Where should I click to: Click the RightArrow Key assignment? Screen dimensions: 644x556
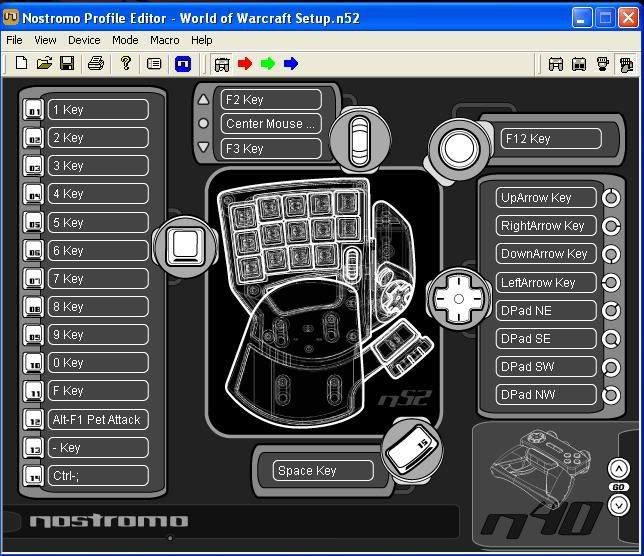pos(546,225)
